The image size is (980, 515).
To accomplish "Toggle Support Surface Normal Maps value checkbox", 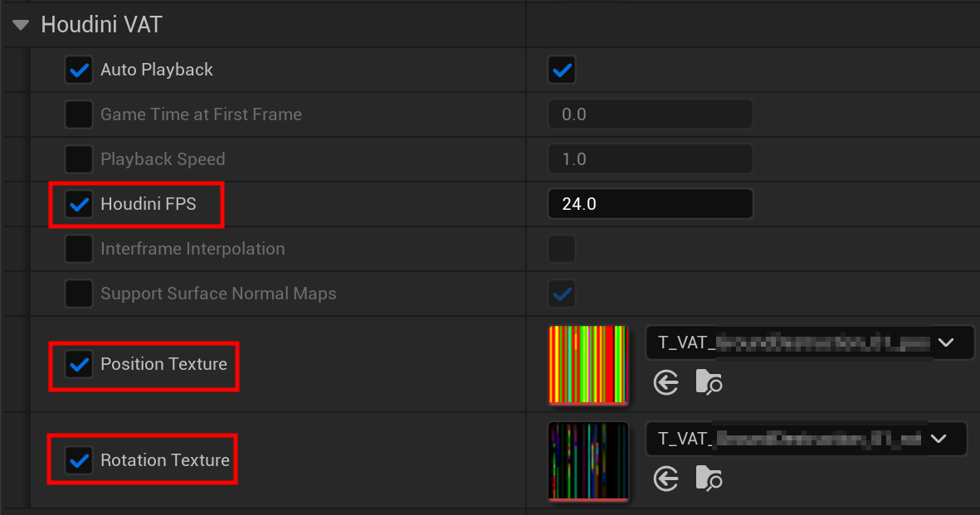I will tap(561, 294).
